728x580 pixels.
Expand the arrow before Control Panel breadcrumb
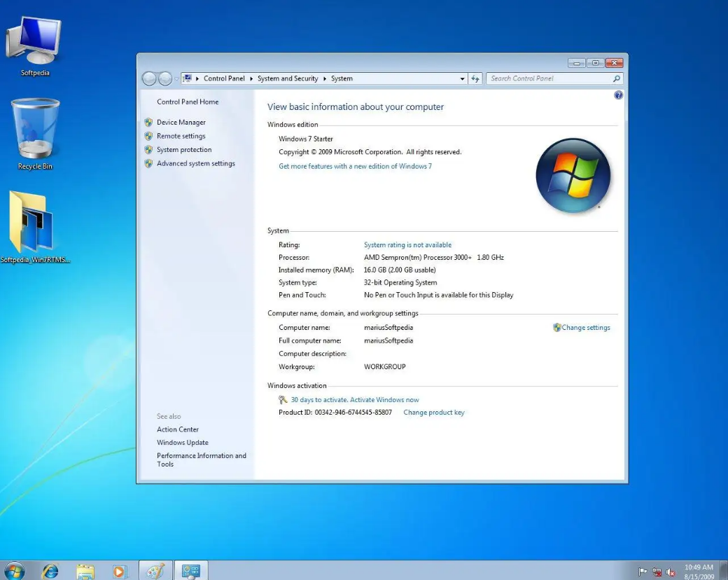(x=197, y=78)
